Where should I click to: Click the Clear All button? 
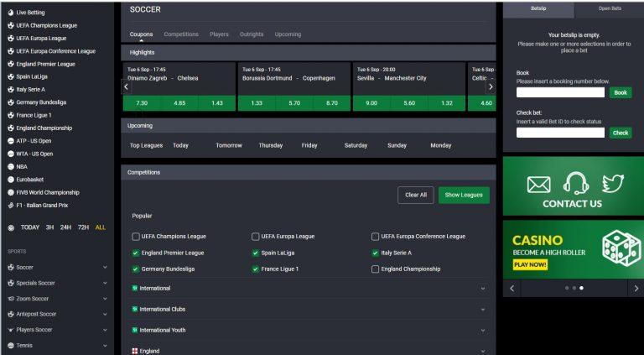click(x=416, y=196)
